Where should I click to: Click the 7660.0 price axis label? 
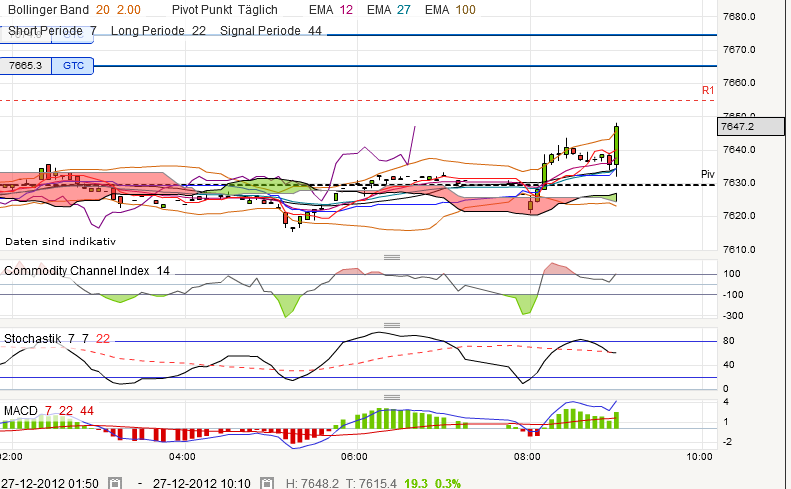point(739,83)
